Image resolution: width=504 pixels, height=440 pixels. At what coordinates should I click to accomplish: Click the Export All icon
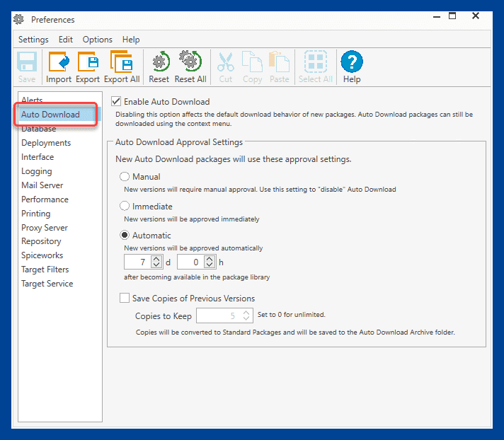tap(122, 62)
